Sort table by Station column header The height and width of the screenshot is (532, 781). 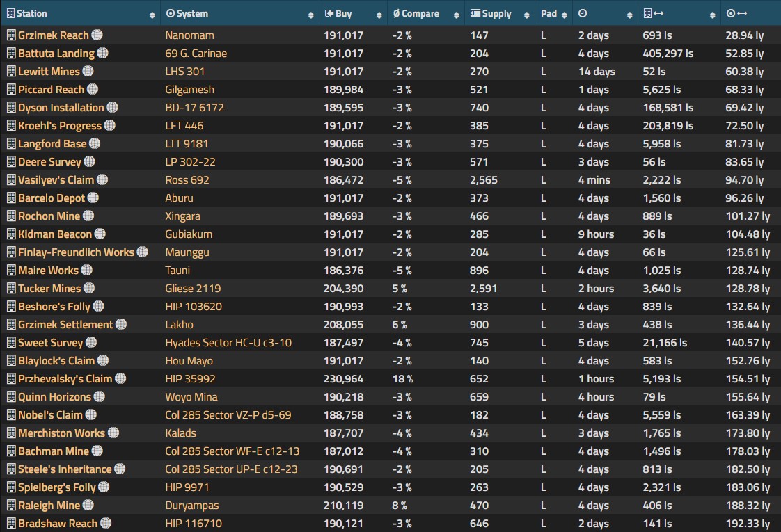click(80, 13)
